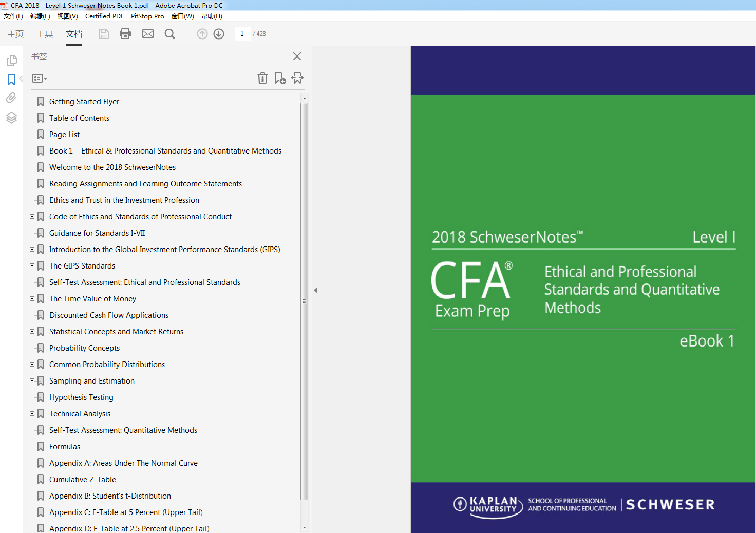
Task: Click the Save file icon
Action: coord(104,34)
